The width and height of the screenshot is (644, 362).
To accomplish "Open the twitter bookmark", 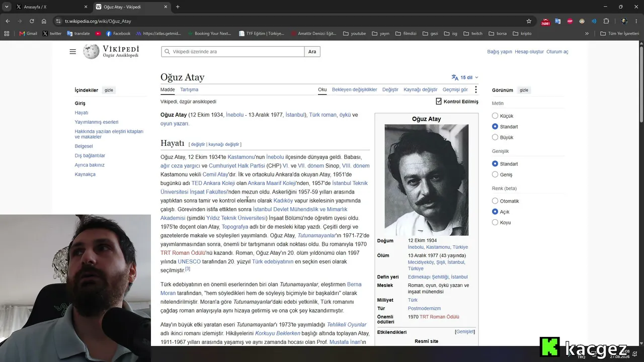I will (52, 34).
